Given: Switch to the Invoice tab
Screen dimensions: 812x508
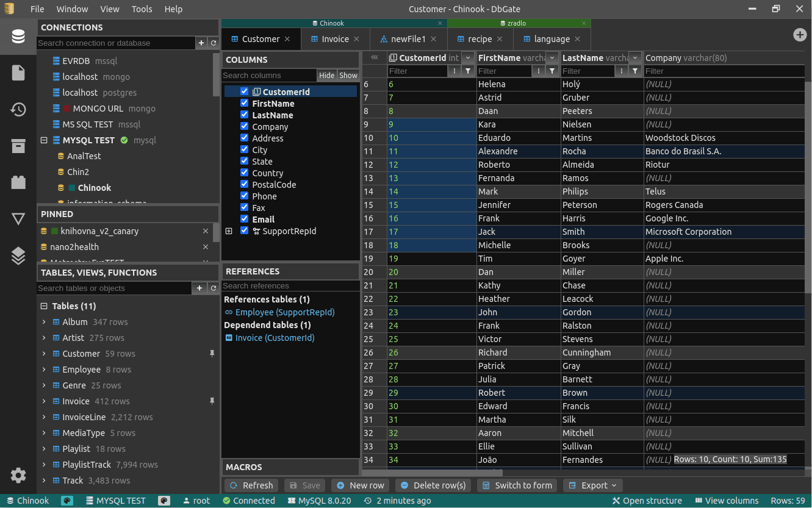Looking at the screenshot, I should (x=335, y=38).
